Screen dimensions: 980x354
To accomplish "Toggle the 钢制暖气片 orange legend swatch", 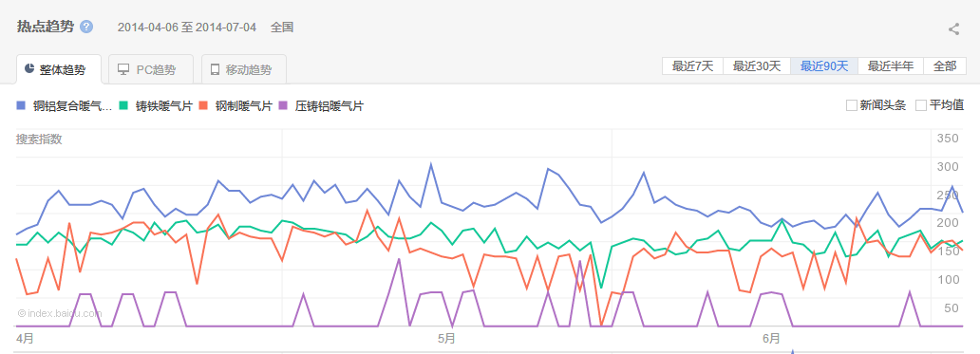I will tap(204, 105).
